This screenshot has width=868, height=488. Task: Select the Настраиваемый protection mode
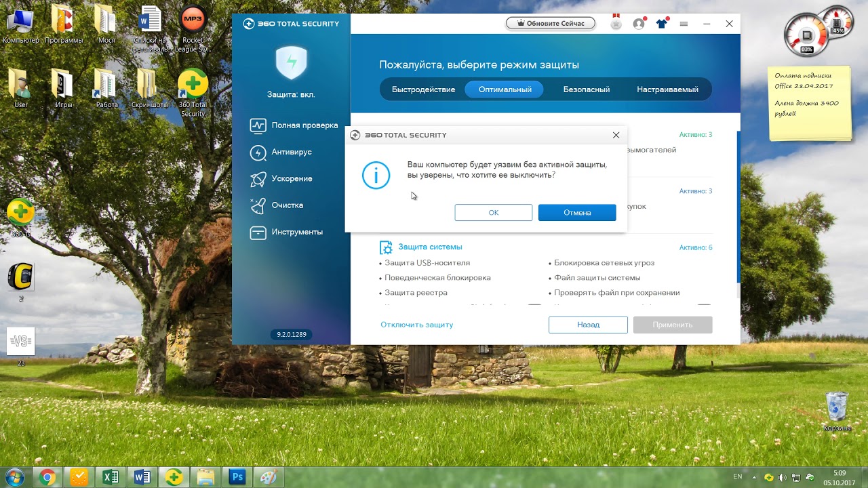(667, 89)
